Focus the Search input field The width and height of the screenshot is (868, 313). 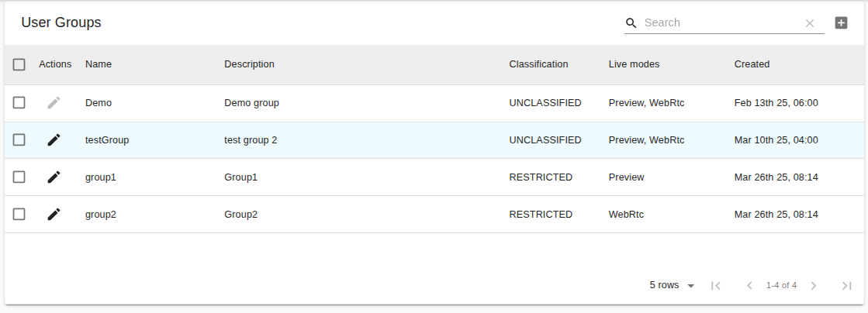coord(721,23)
